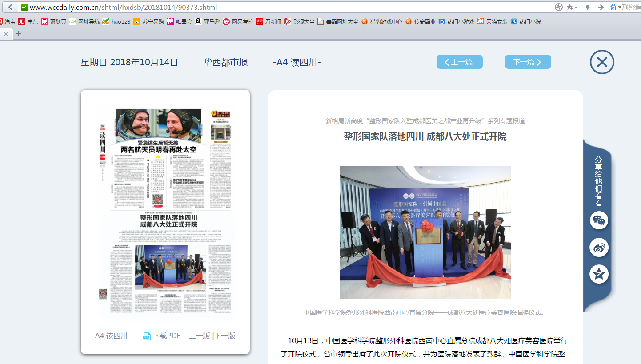Open the 聚划算 bookmark
Screen dimensions: 641x364
[x=54, y=21]
